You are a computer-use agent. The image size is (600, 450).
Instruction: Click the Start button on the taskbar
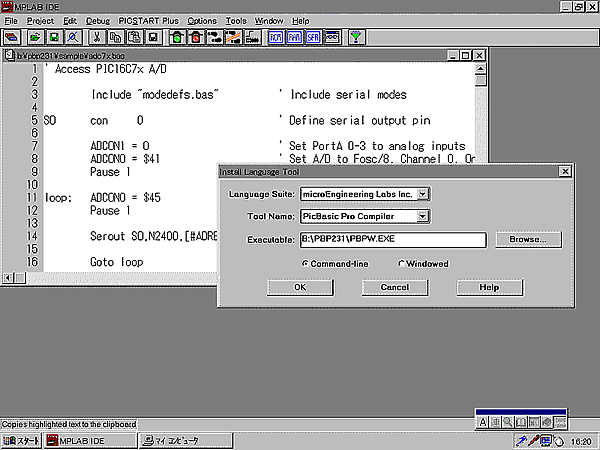pyautogui.click(x=22, y=440)
